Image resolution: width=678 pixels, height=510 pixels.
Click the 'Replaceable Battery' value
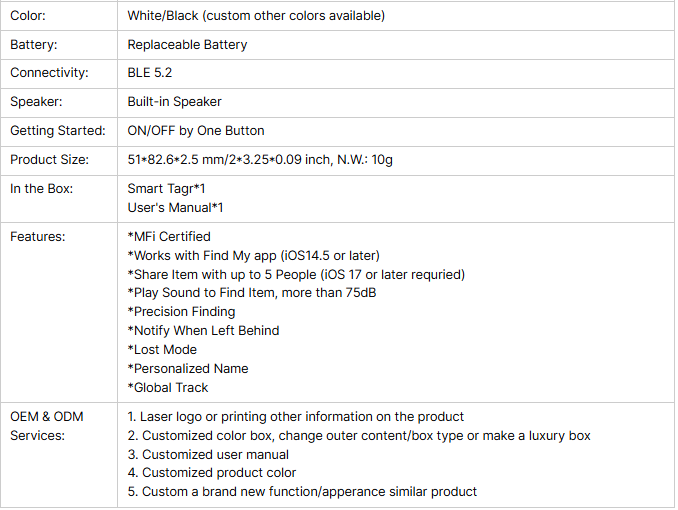point(187,45)
